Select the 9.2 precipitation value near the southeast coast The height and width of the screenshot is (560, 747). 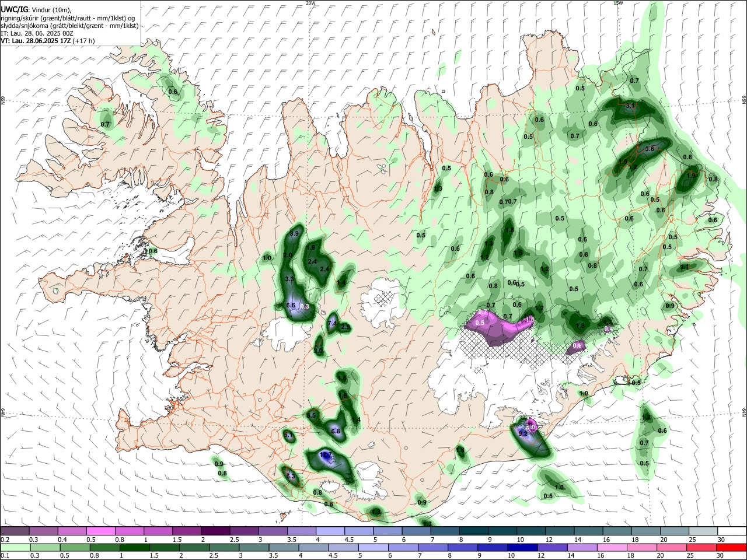click(x=523, y=433)
